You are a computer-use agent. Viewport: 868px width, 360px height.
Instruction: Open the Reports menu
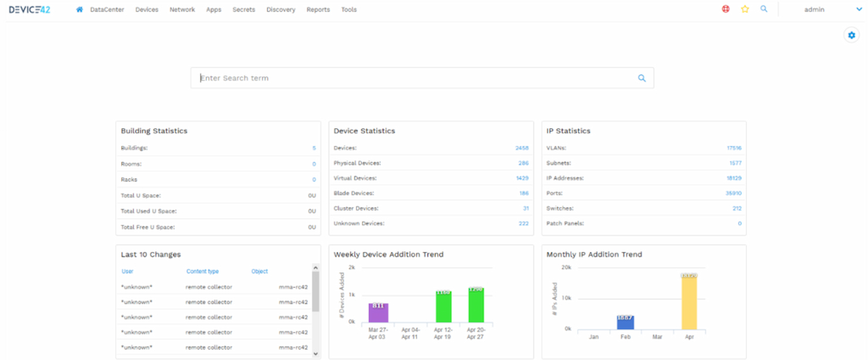coord(318,9)
